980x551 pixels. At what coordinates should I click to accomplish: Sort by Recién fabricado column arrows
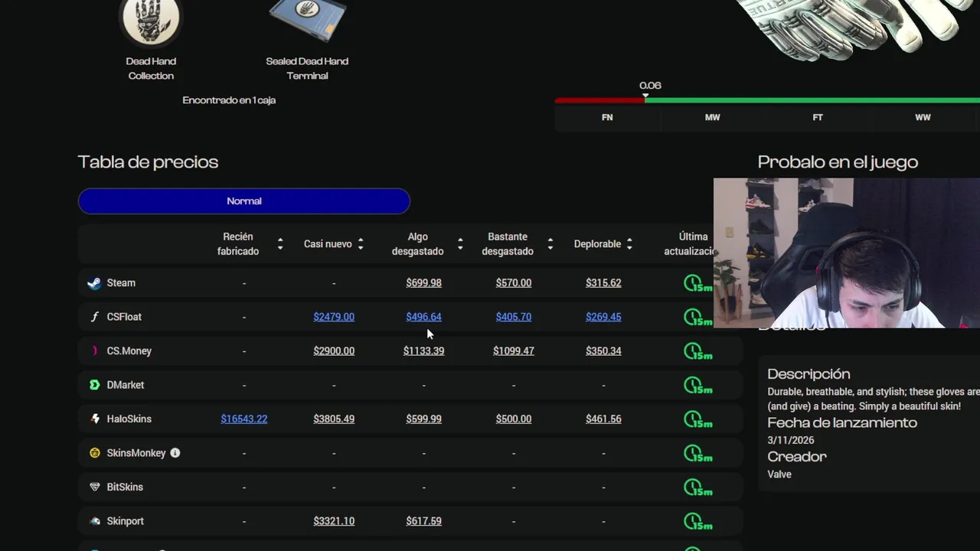click(x=280, y=244)
